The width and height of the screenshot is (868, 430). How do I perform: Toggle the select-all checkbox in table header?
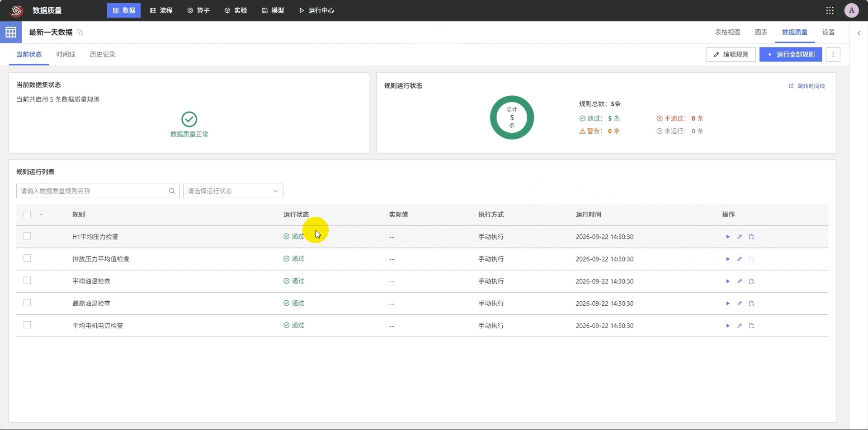coord(27,215)
